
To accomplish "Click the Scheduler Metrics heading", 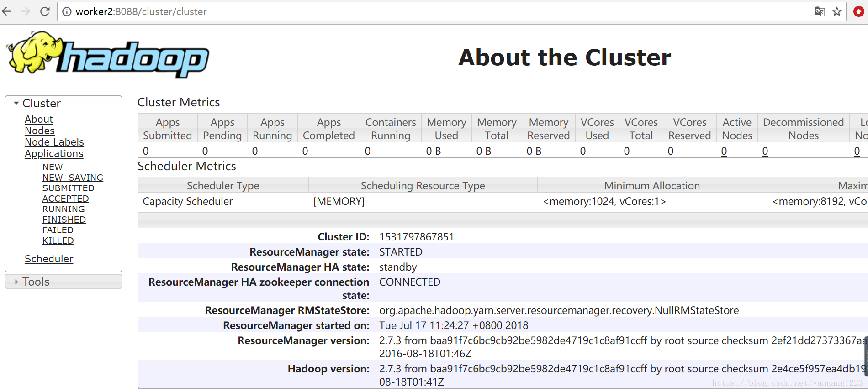I will pos(187,166).
